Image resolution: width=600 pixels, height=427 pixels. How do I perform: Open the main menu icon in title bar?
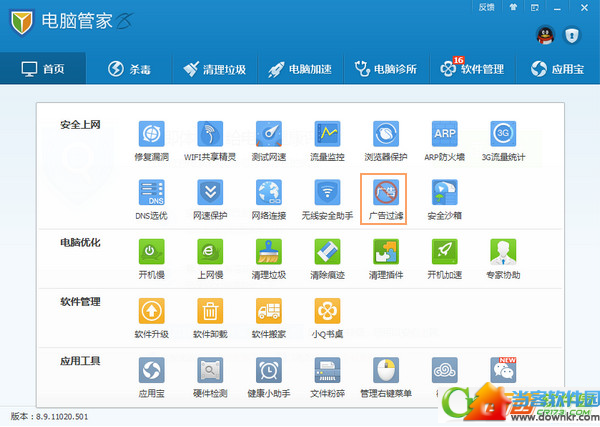[x=535, y=7]
